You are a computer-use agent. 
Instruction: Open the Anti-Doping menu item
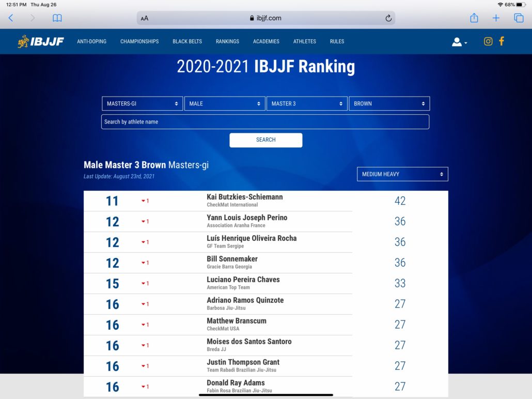click(x=91, y=41)
